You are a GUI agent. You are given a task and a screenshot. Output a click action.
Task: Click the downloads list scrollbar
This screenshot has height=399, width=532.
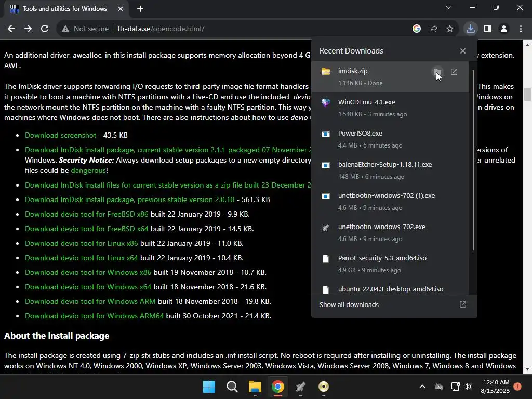[x=473, y=160]
